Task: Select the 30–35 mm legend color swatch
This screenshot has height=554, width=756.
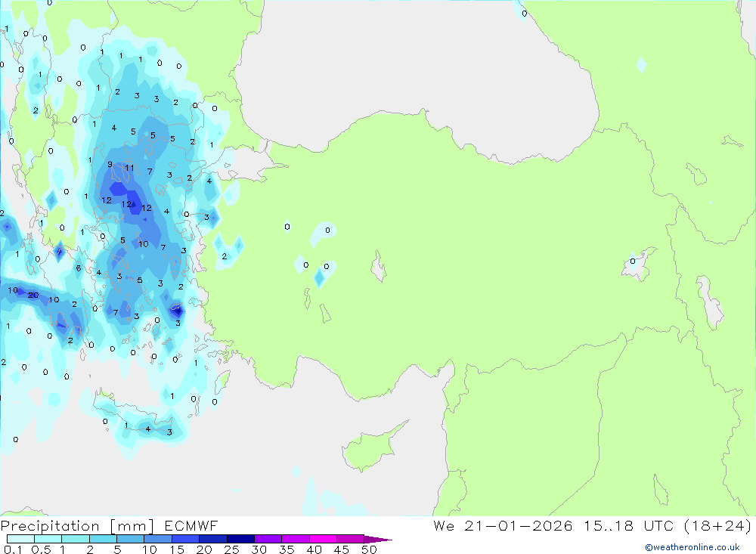Action: pyautogui.click(x=268, y=539)
